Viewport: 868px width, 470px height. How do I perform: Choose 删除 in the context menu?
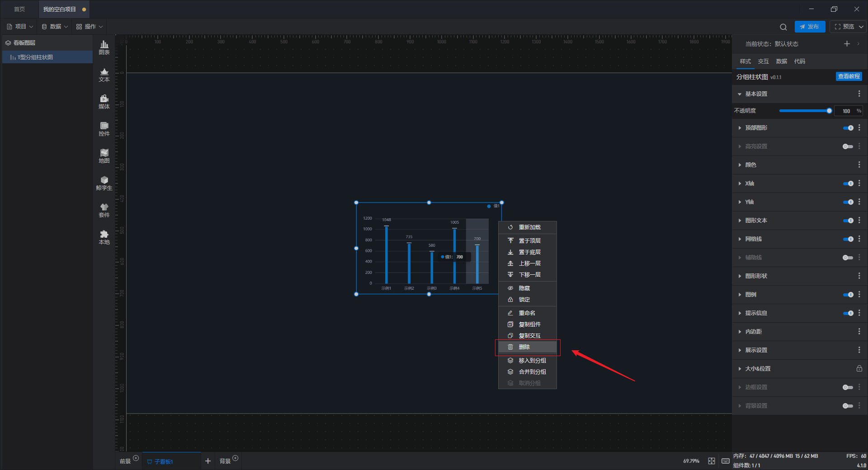pyautogui.click(x=528, y=347)
